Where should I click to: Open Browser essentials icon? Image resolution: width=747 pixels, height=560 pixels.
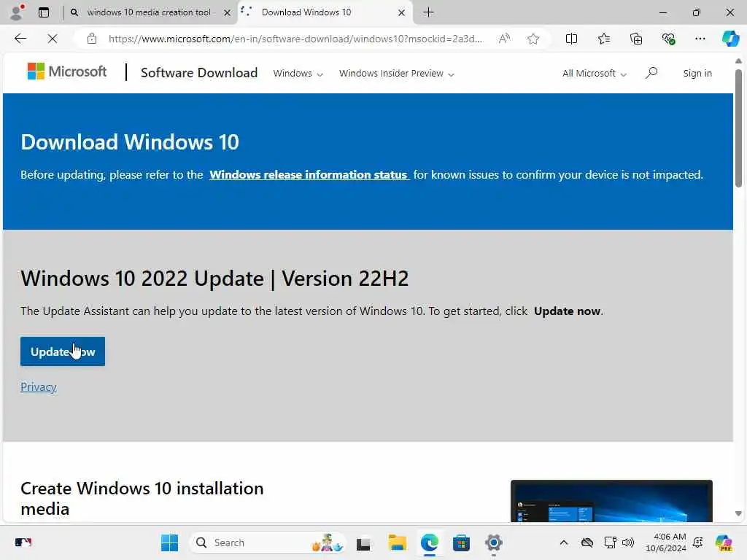pyautogui.click(x=668, y=39)
